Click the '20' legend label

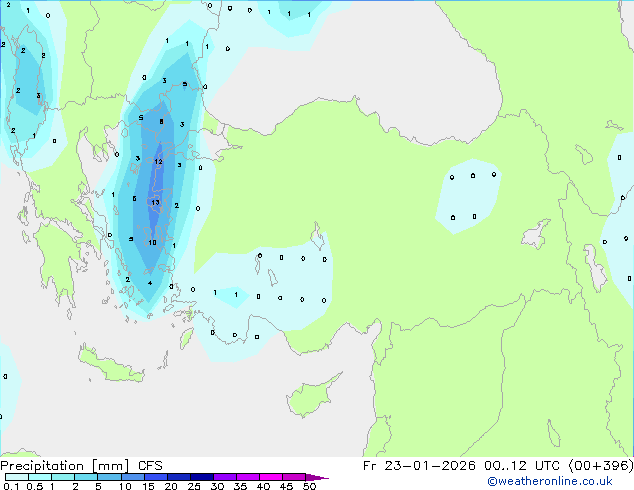[x=171, y=486]
